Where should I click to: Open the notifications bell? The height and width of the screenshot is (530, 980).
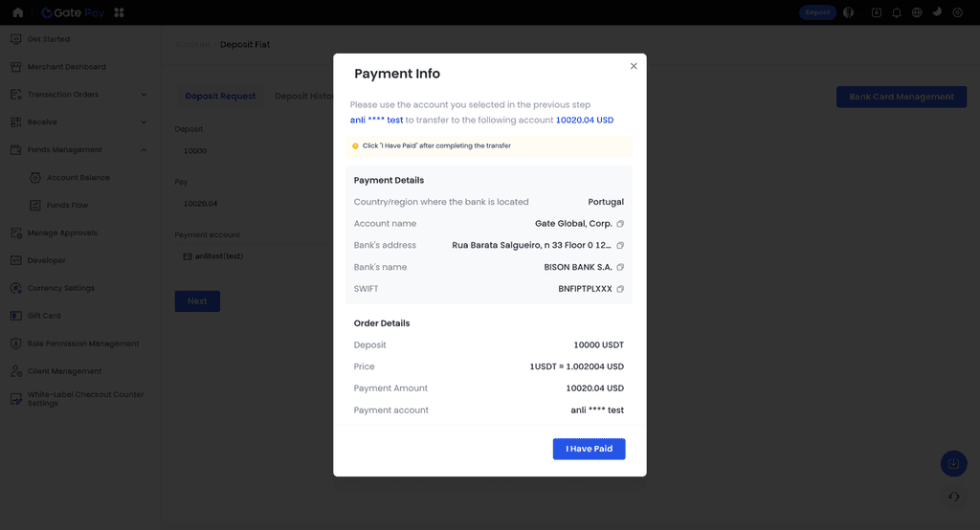(x=897, y=12)
